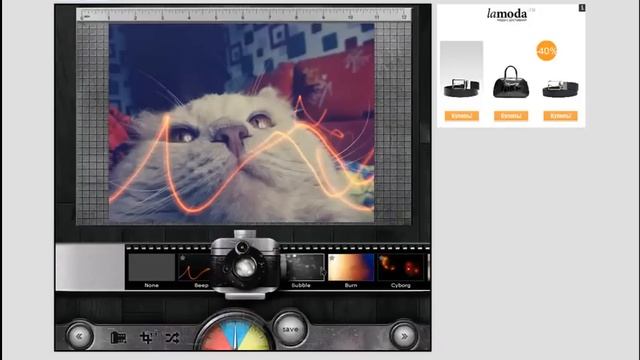Click the left black belt product
This screenshot has width=640, height=360.
461,87
